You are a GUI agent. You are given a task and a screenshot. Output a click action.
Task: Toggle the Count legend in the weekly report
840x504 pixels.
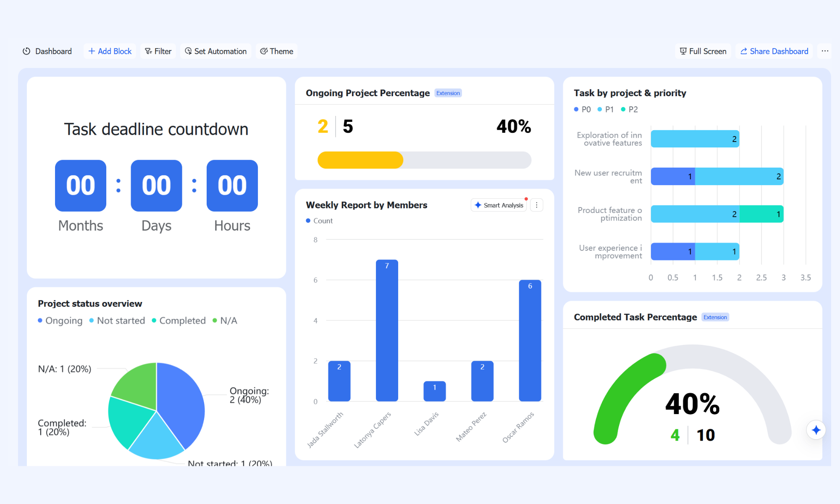tap(319, 220)
